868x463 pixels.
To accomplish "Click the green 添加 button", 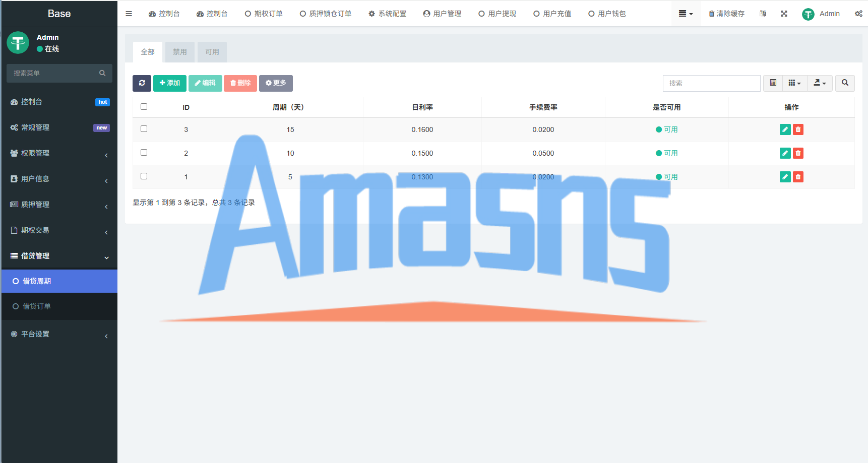I will [170, 83].
